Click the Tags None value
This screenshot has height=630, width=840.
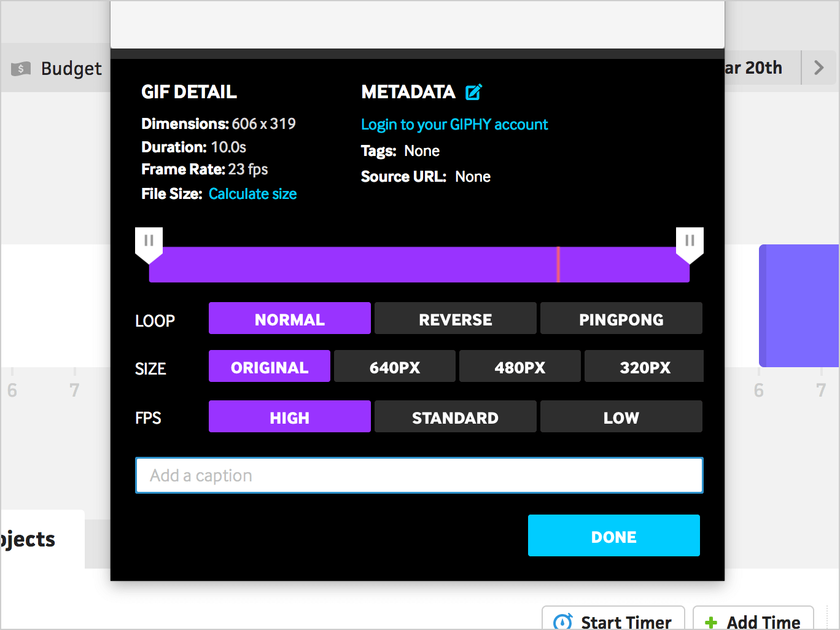point(422,151)
